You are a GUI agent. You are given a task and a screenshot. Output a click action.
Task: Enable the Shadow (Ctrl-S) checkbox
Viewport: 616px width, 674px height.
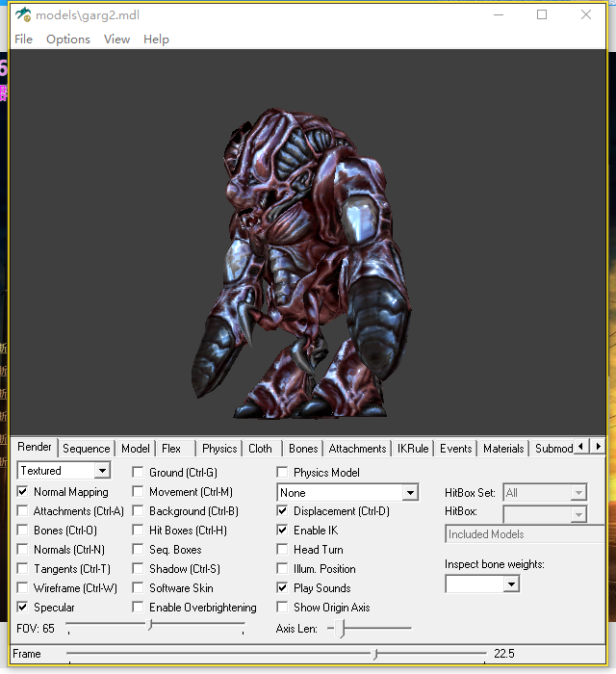point(138,569)
